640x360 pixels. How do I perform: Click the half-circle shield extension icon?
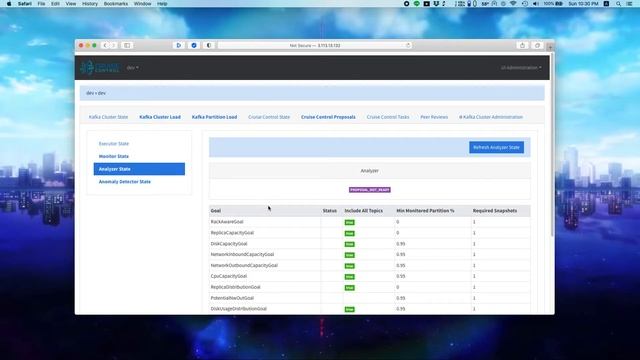[209, 45]
